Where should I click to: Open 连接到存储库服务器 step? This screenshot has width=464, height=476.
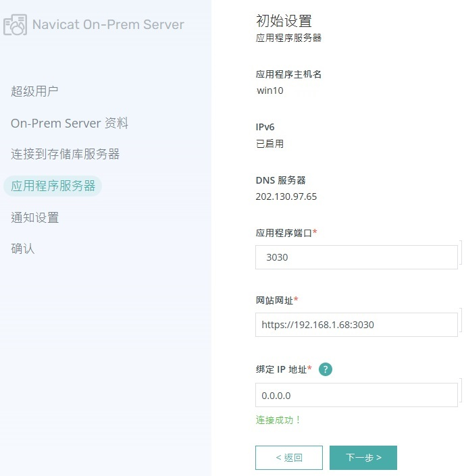[x=66, y=154]
